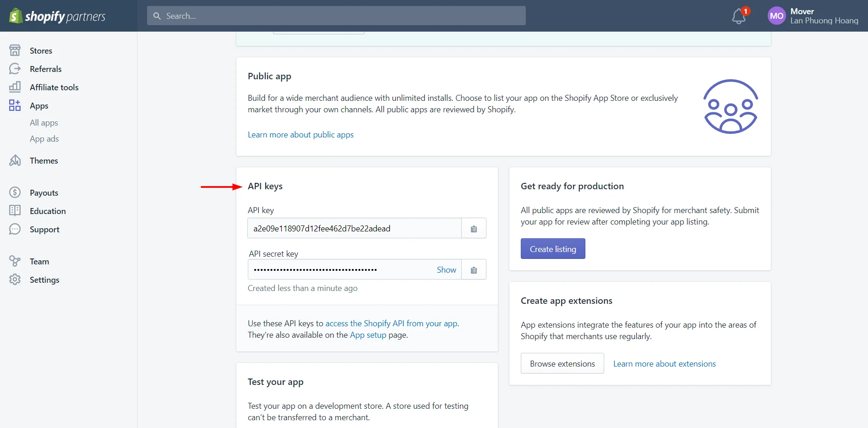Image resolution: width=868 pixels, height=428 pixels.
Task: Open the Affiliate tools section
Action: pyautogui.click(x=54, y=87)
